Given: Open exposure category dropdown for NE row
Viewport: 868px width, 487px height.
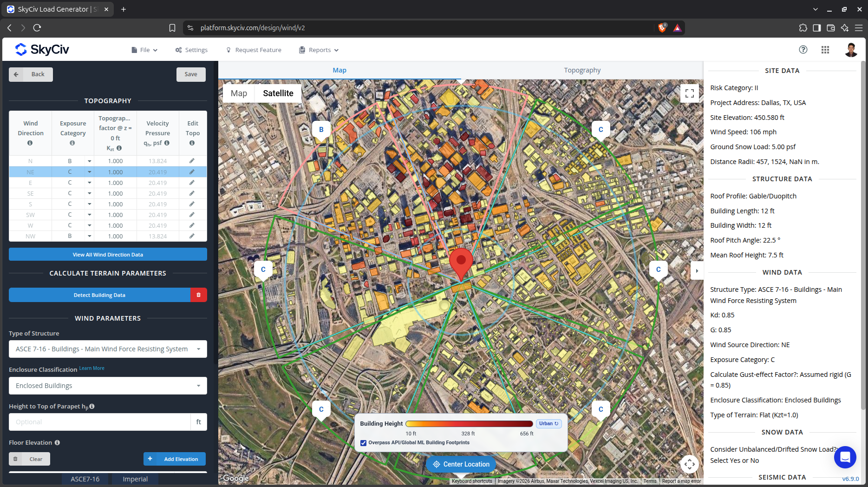Looking at the screenshot, I should [x=89, y=172].
